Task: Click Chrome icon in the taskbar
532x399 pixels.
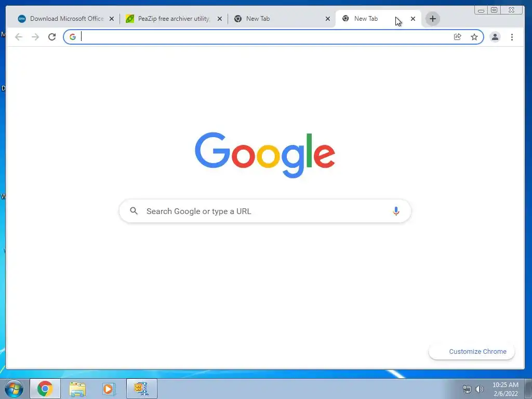Action: click(45, 389)
